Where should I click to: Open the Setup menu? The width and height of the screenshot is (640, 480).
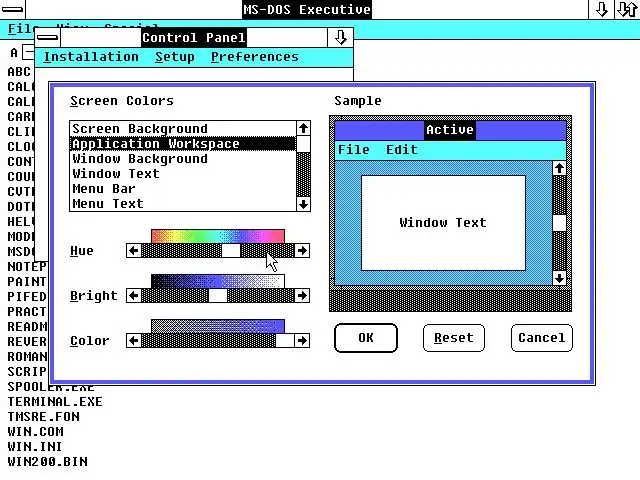(175, 57)
